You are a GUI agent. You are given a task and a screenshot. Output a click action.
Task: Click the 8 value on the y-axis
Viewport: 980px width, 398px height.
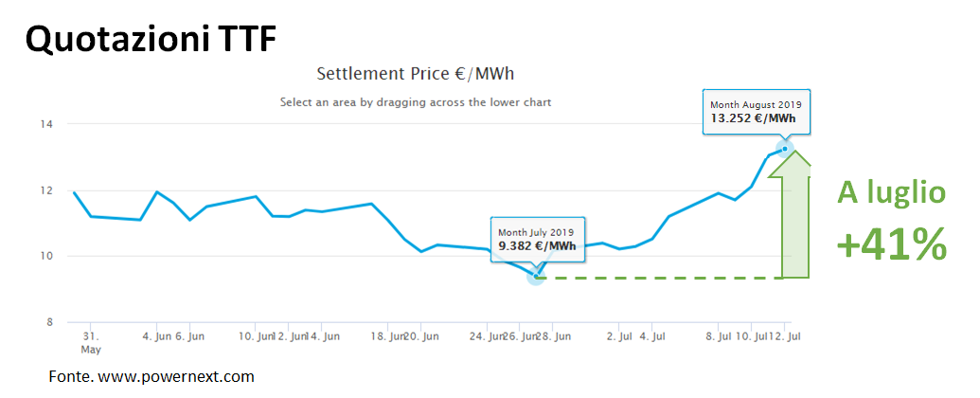click(x=48, y=322)
